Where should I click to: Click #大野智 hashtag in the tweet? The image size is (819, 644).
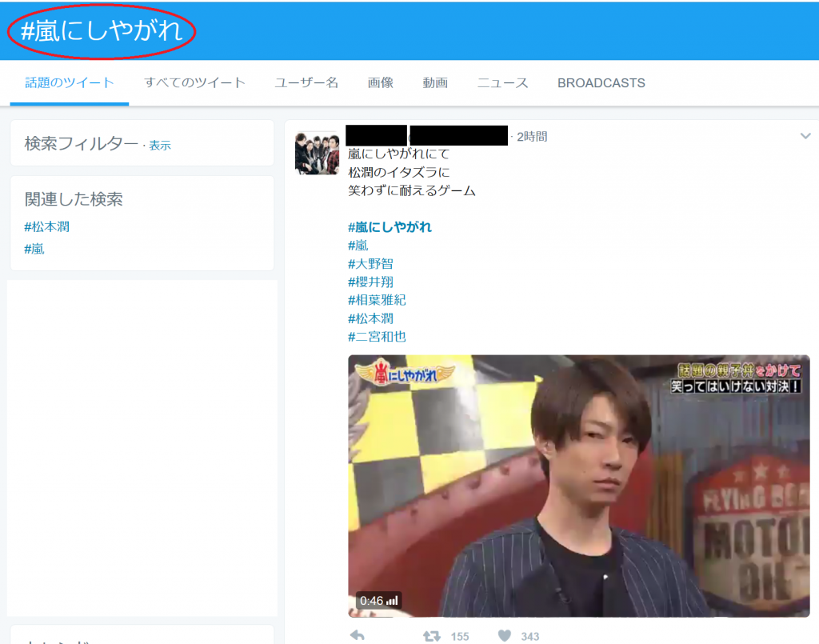[x=370, y=264]
